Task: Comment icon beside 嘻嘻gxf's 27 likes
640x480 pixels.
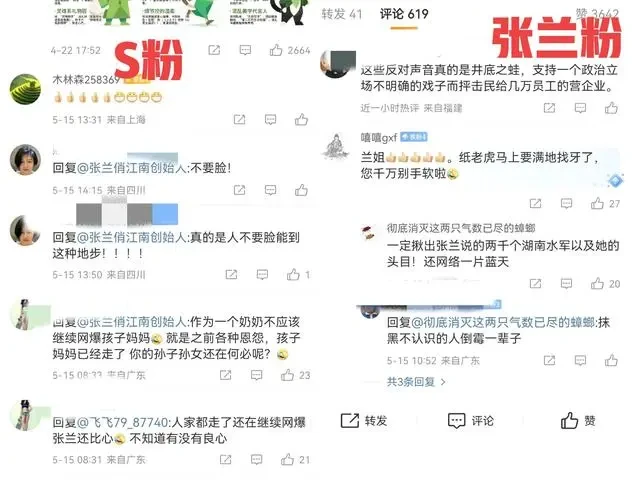Action: tap(566, 203)
